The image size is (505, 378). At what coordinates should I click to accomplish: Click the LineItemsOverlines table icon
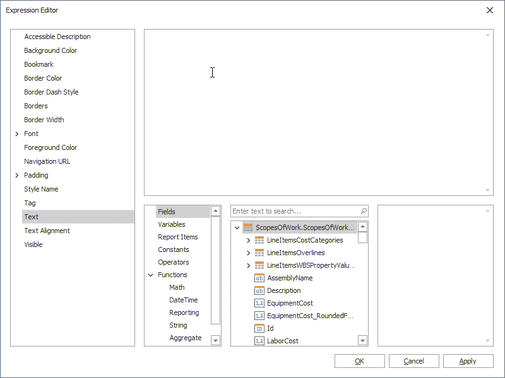point(259,253)
